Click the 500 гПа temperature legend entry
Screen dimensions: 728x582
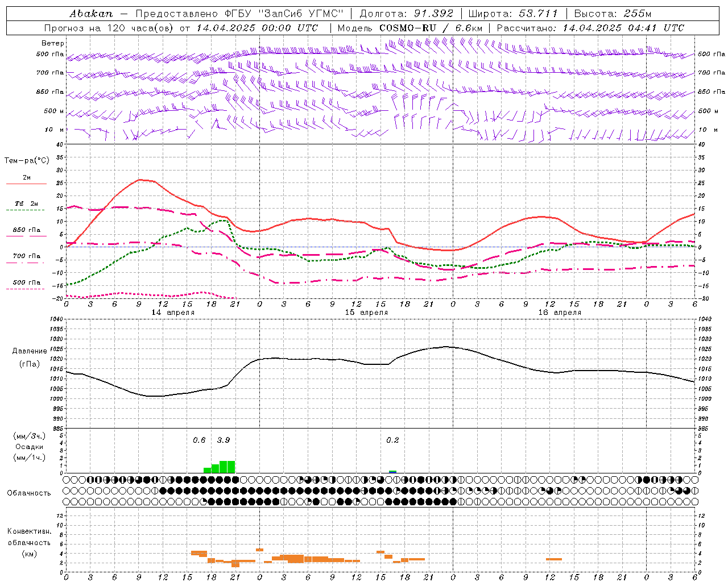tap(27, 282)
